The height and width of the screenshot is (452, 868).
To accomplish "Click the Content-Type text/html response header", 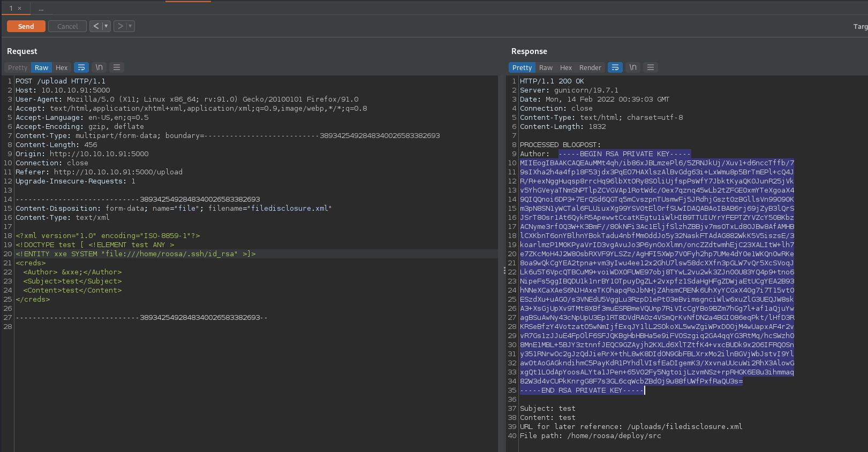I will click(601, 118).
